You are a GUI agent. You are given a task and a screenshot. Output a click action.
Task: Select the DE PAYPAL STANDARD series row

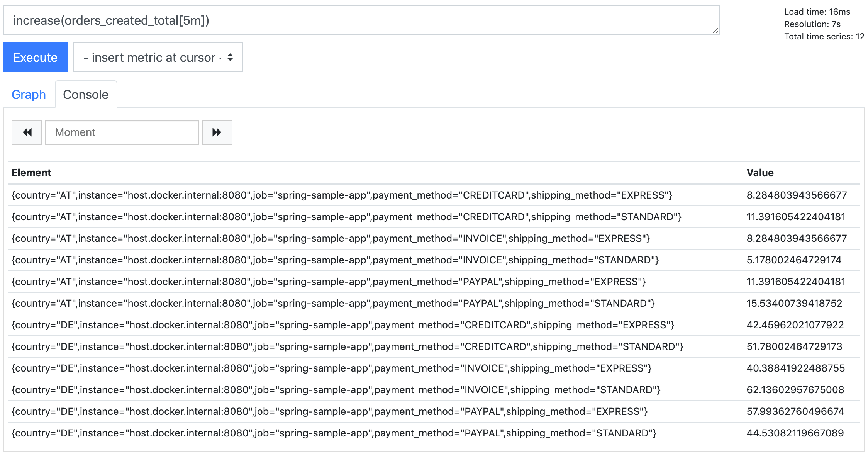pos(334,433)
